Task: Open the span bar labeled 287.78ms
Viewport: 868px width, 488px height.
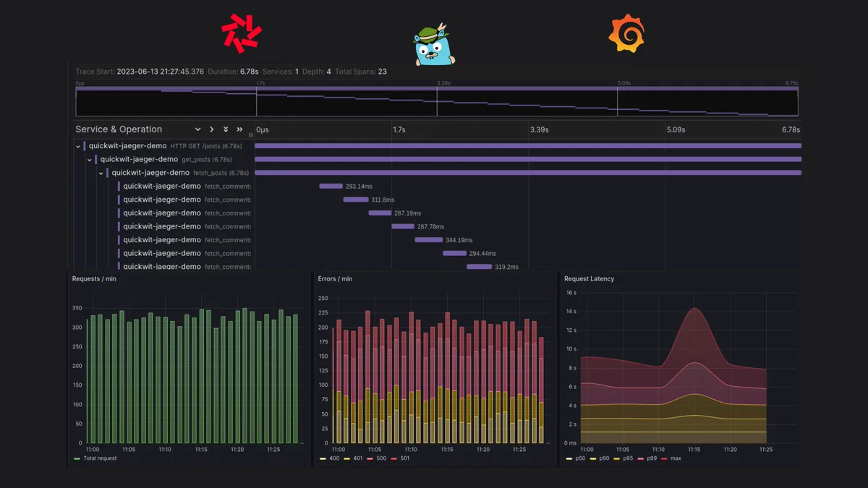Action: click(403, 226)
